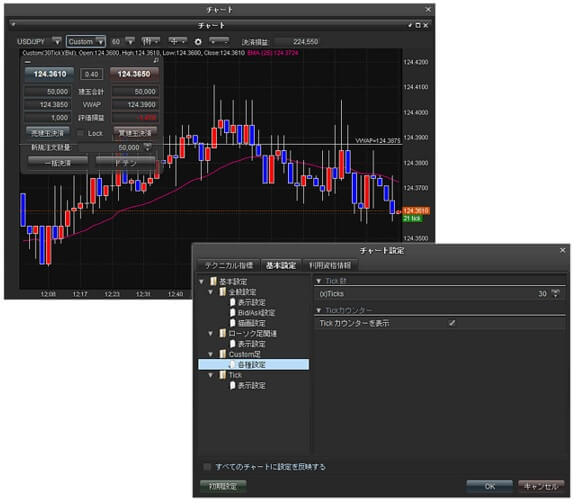Switch to the 利用資格情報 tab
Screen dimensions: 576x504
coord(330,265)
